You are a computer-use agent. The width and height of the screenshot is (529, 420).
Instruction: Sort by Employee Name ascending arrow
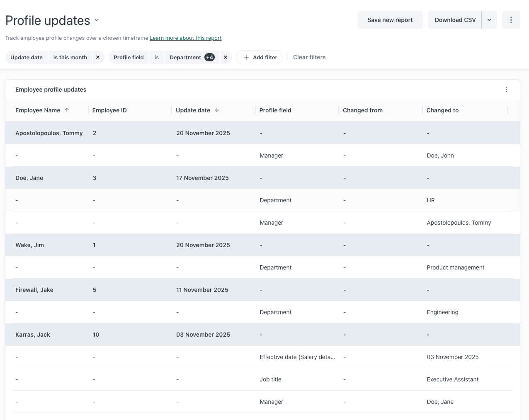[x=67, y=110]
